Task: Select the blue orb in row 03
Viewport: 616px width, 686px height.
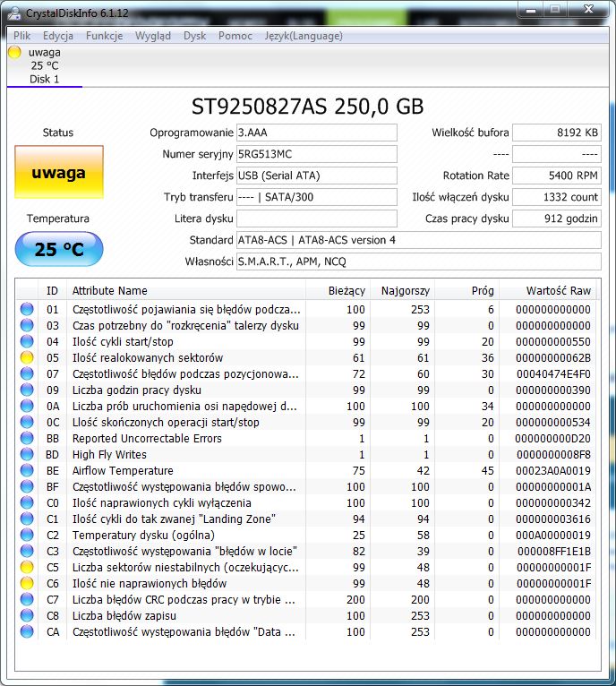Action: (27, 325)
